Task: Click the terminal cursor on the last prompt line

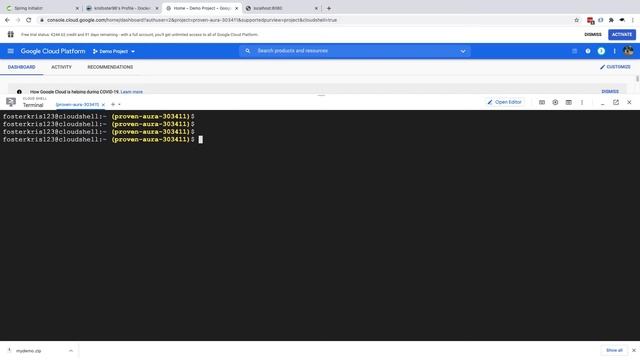Action: pos(200,140)
